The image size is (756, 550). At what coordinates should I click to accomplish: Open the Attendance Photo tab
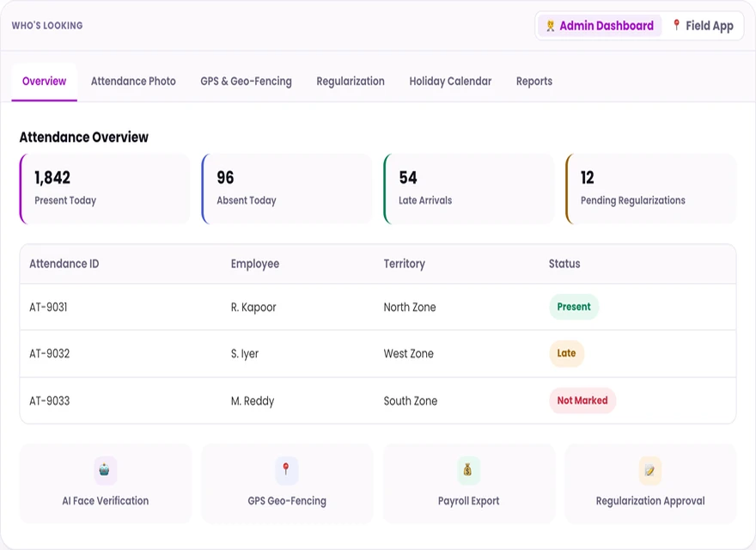133,81
